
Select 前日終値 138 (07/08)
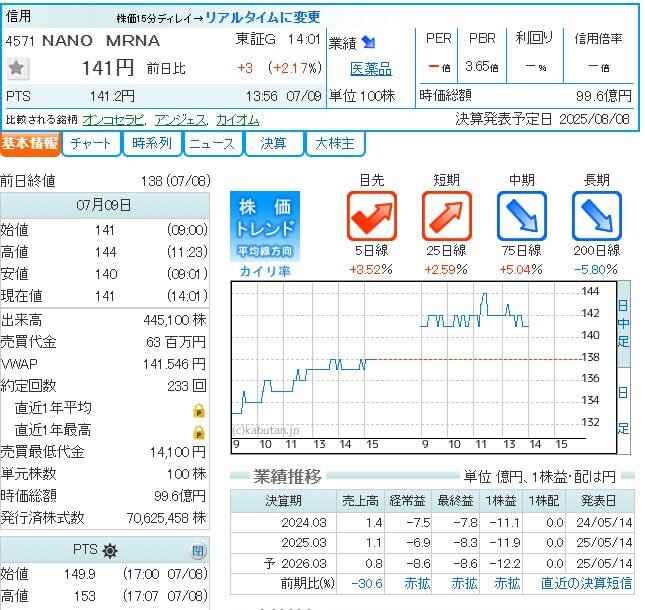[175, 181]
